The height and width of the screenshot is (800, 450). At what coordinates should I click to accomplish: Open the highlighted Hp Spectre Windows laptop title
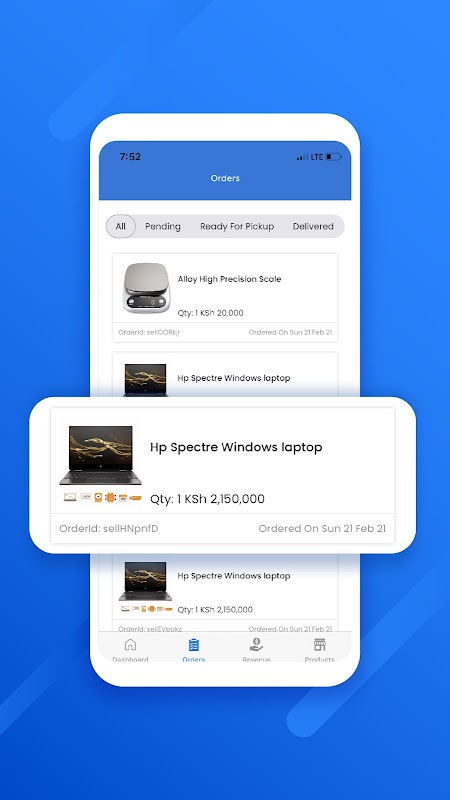[236, 447]
